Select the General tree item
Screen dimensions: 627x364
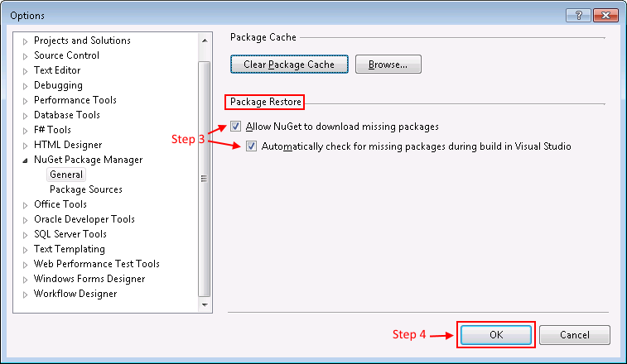click(66, 175)
